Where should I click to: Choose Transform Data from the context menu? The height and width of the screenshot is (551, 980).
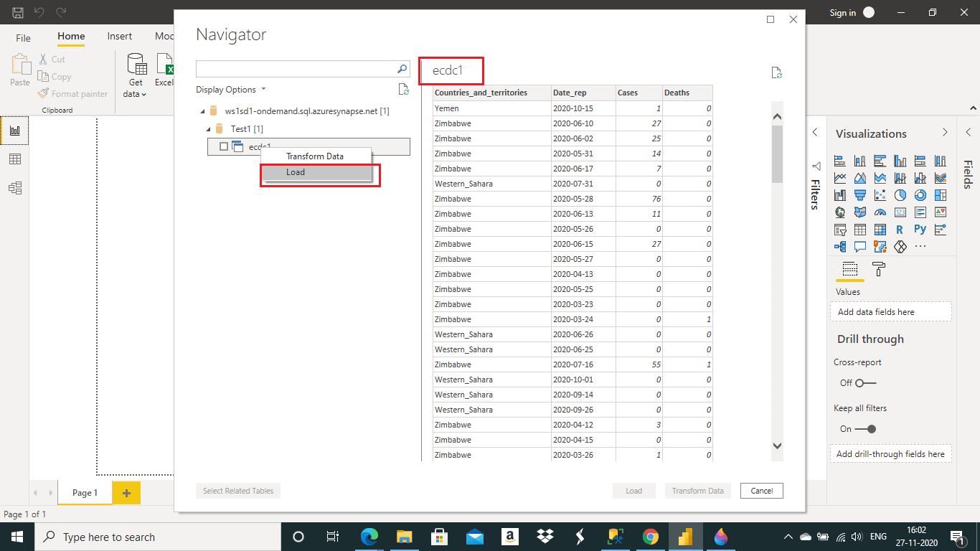point(316,156)
